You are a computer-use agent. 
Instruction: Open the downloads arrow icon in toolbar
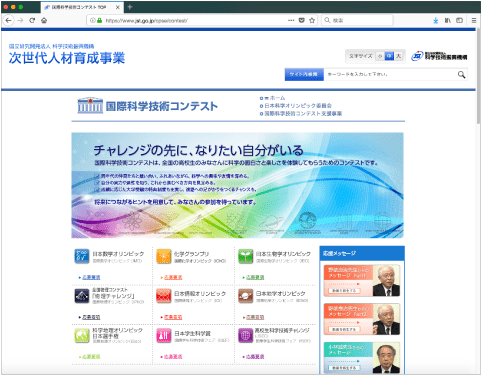click(x=436, y=20)
